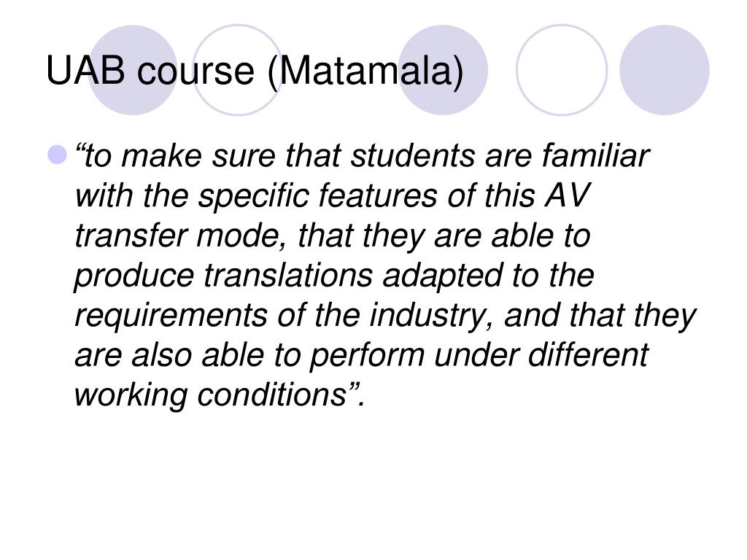747x560 pixels.
Task: Select the outlined circle behind the word "course"
Action: (237, 70)
